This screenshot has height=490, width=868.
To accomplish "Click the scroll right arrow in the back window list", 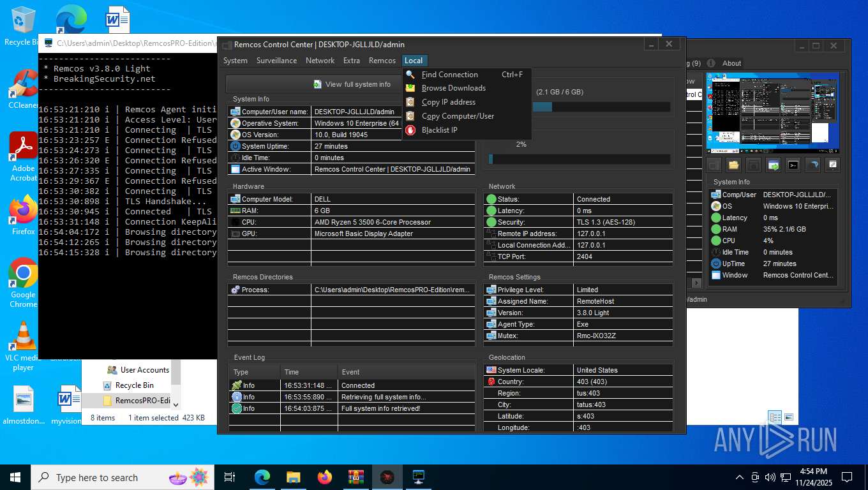I will tap(696, 283).
